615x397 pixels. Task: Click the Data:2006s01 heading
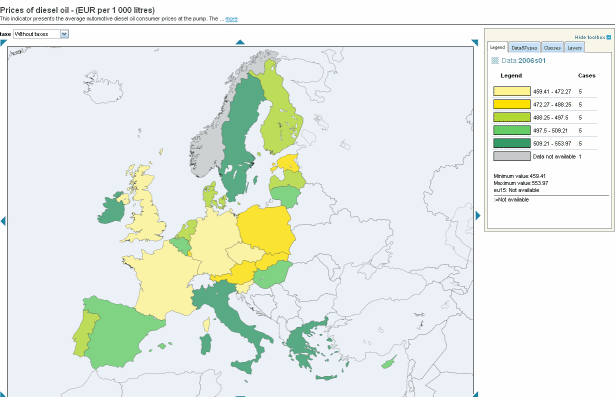click(x=524, y=60)
